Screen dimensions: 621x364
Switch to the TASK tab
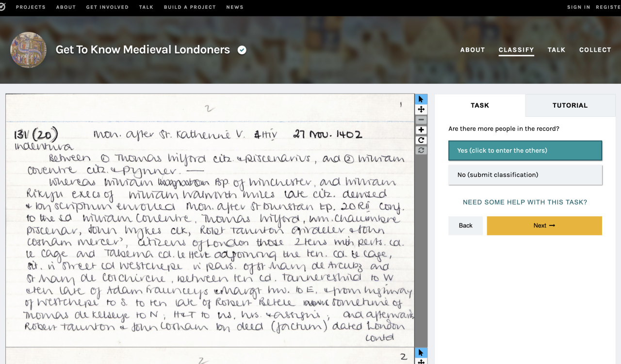[480, 105]
